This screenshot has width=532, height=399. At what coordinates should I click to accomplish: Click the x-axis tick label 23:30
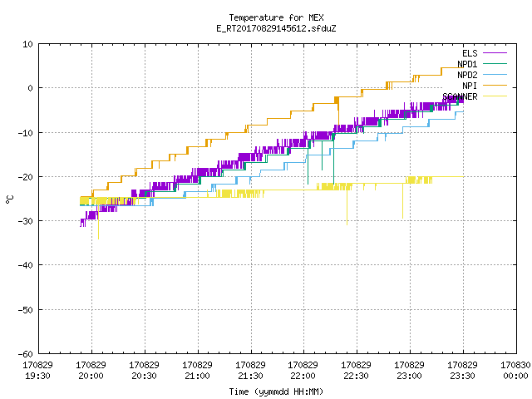[x=463, y=376]
